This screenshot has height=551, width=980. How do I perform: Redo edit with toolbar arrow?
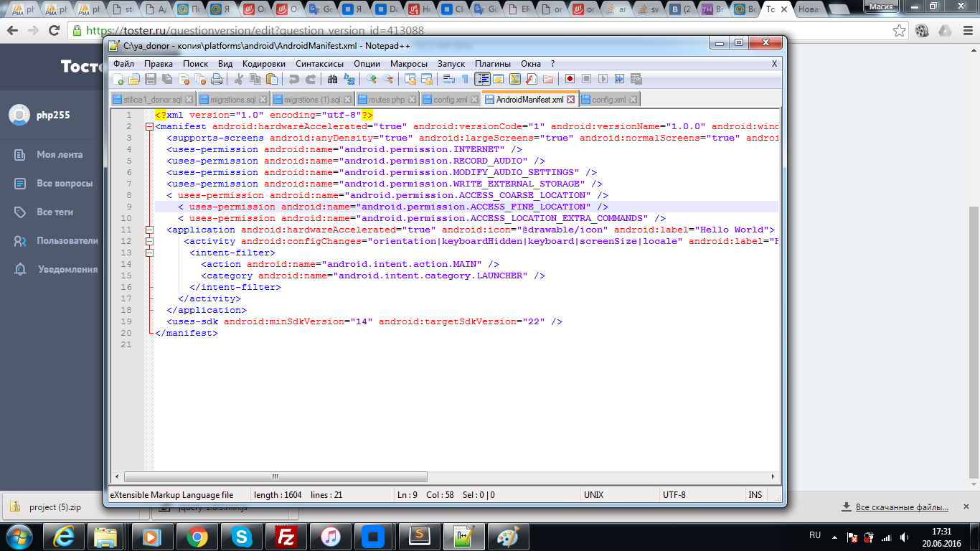pyautogui.click(x=311, y=79)
